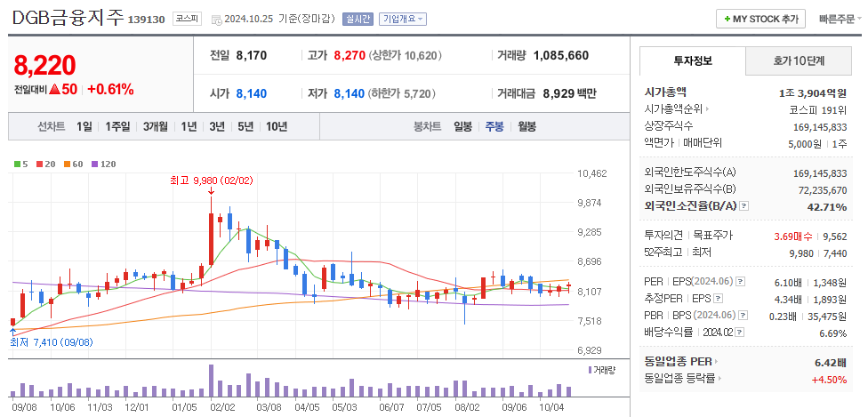Switch candle chart to 일봉
The height and width of the screenshot is (417, 868).
point(462,127)
